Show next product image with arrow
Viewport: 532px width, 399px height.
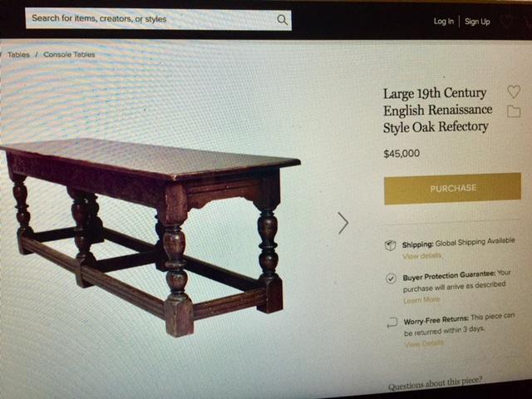343,223
